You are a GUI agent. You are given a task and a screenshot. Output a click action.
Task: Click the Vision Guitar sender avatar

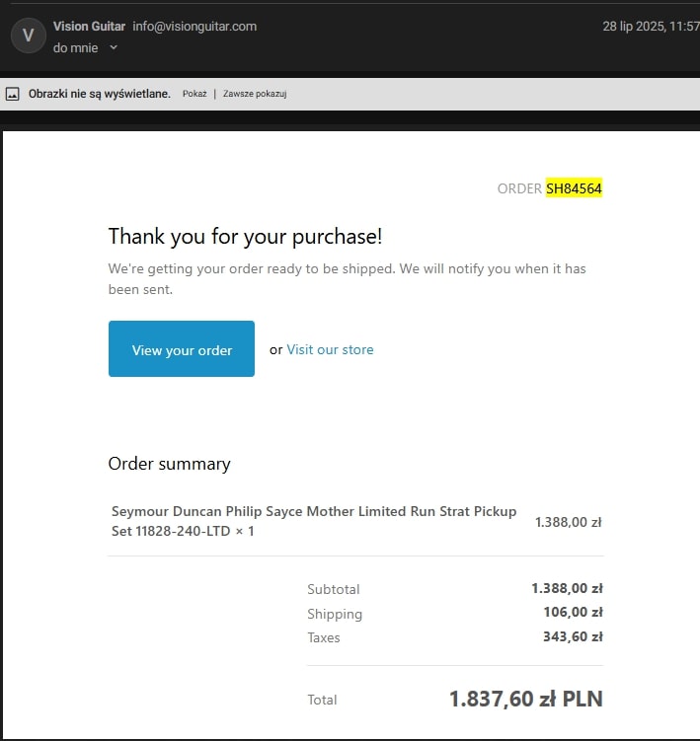pyautogui.click(x=28, y=36)
